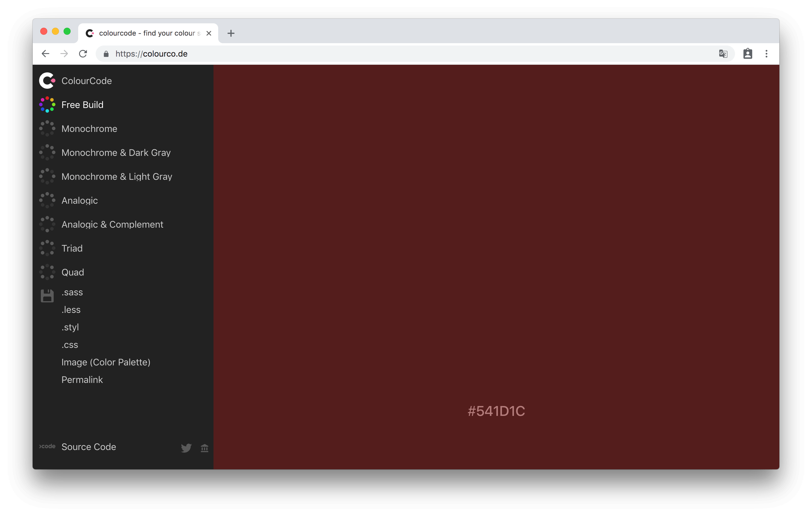Select the Monochrome & Dark Gray mode

tap(116, 152)
